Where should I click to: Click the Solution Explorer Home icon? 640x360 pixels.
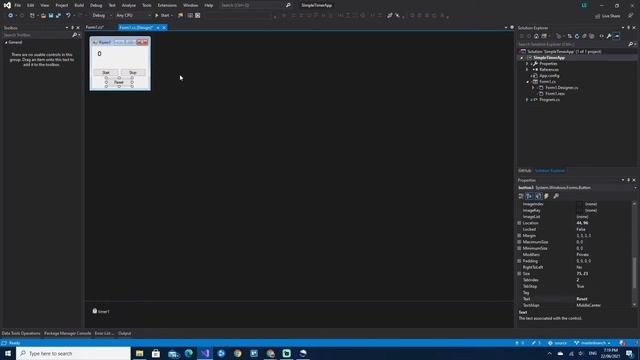coord(536,36)
